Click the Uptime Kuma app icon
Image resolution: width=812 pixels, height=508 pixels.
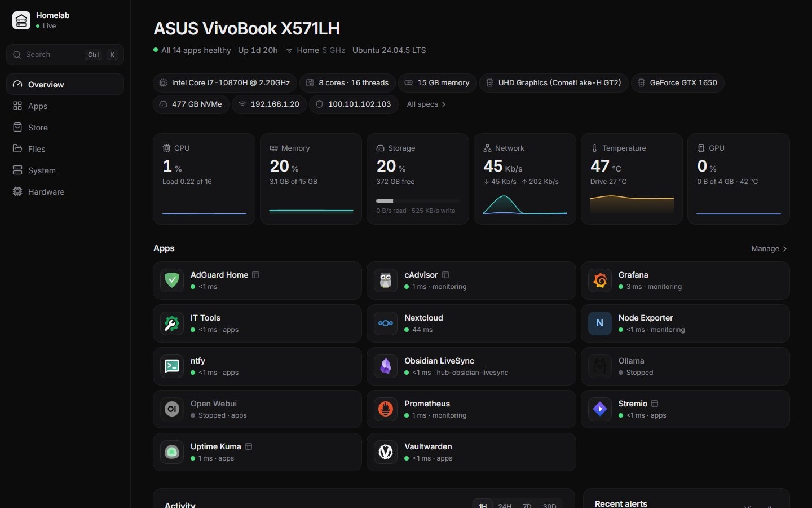coord(172,452)
